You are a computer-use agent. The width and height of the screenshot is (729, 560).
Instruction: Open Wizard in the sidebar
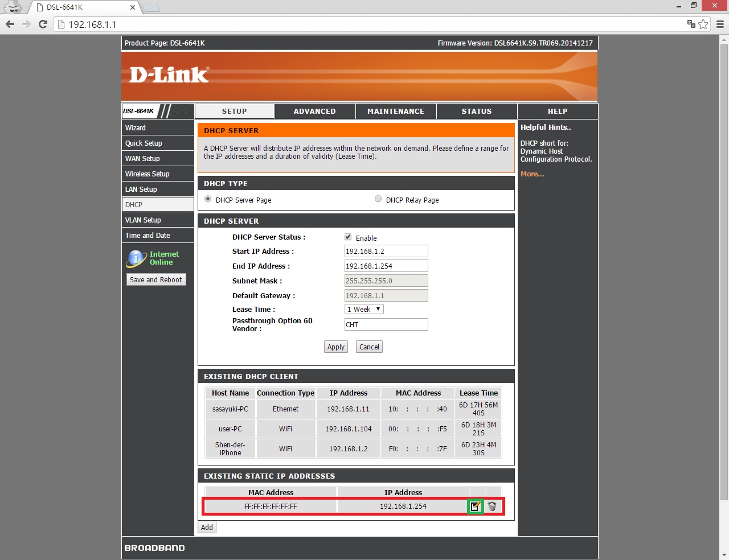158,127
